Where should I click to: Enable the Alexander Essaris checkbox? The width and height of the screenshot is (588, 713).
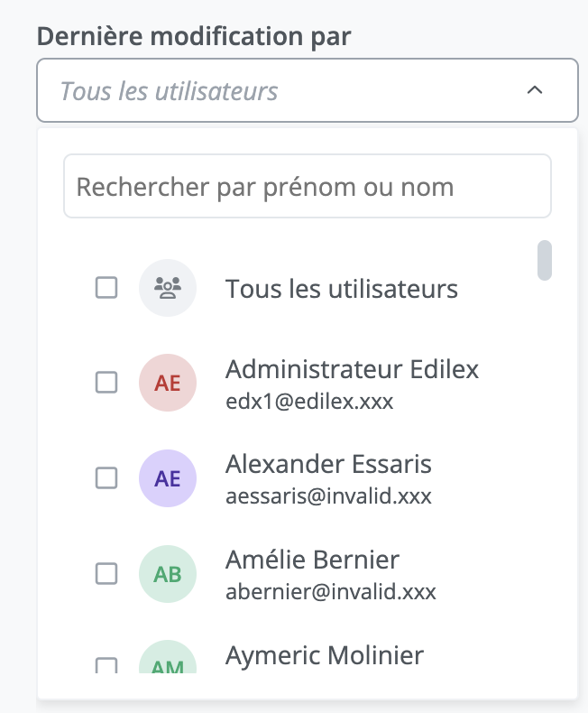[x=106, y=478]
